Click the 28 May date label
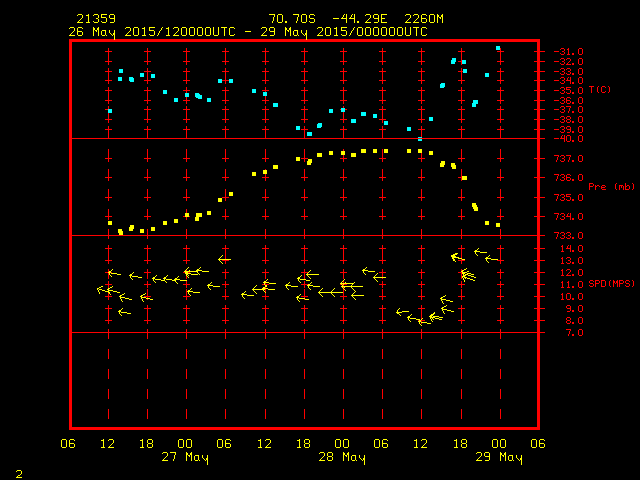 [x=342, y=457]
